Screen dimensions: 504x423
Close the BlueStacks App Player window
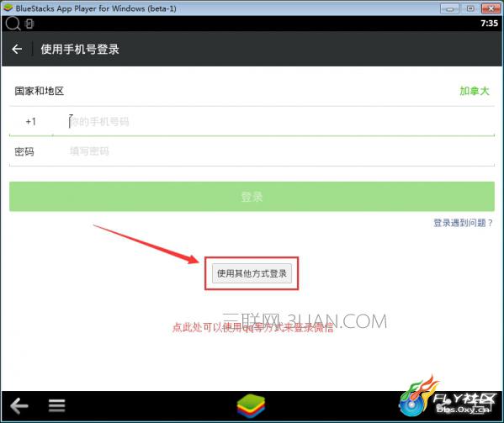491,8
